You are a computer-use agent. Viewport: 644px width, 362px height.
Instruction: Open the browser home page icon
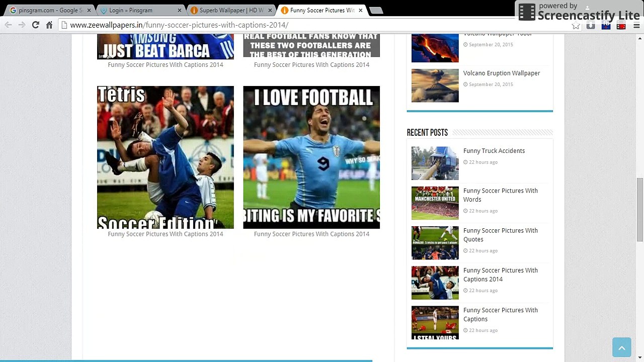click(49, 25)
